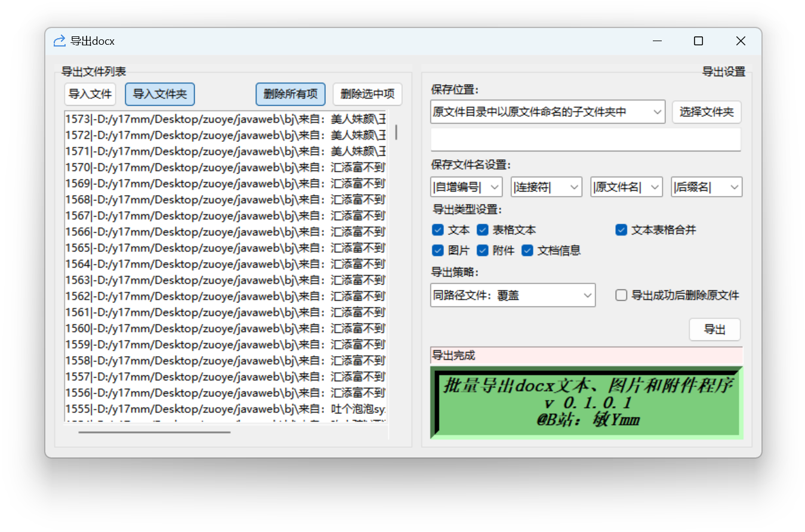Select list row starting with 1561
Image resolution: width=805 pixels, height=532 pixels.
226,312
